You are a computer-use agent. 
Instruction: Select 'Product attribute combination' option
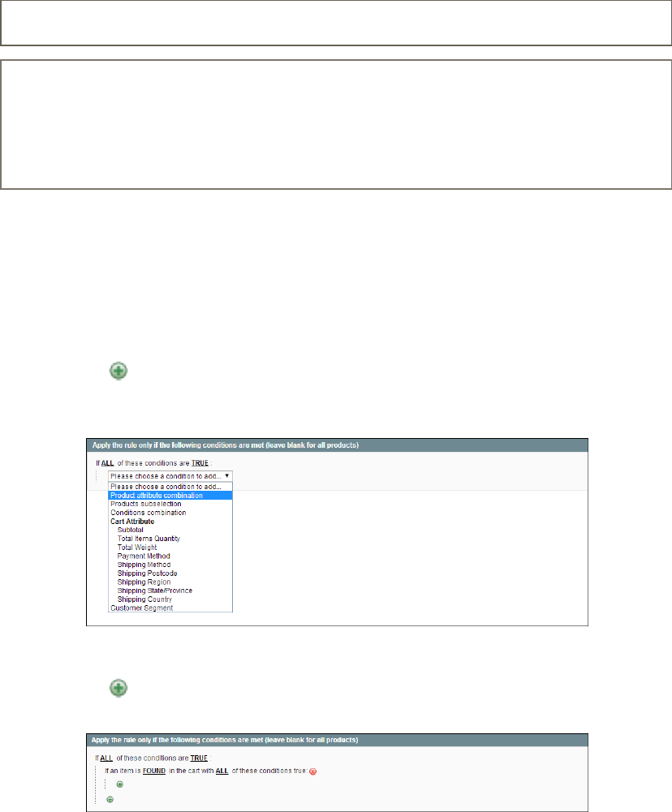[170, 496]
